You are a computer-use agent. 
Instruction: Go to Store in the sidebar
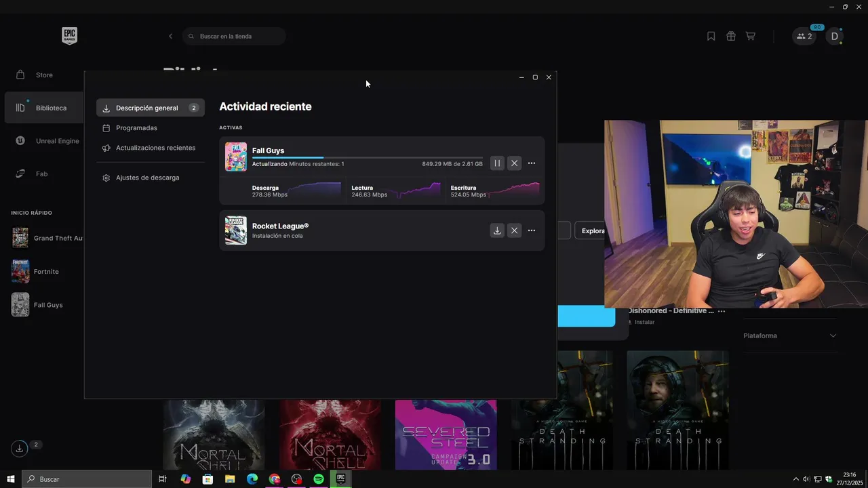44,75
